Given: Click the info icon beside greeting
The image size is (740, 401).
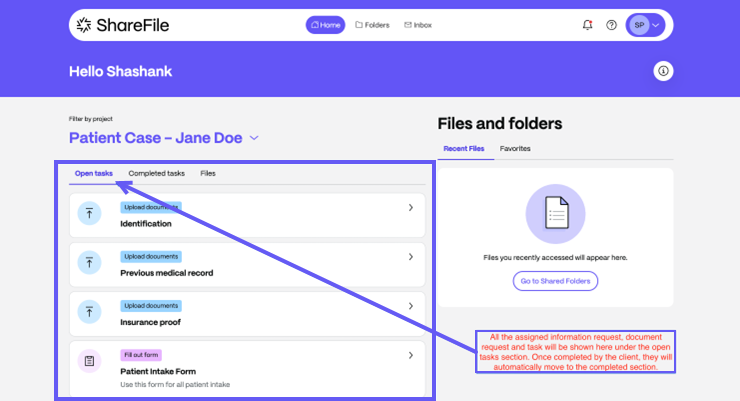Looking at the screenshot, I should (x=663, y=71).
